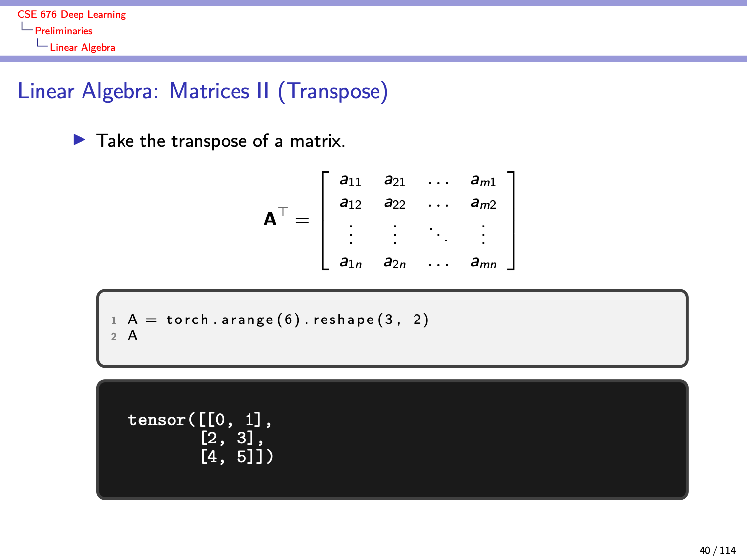747x560 pixels.
Task: Click the am1 matrix entry
Action: (483, 180)
